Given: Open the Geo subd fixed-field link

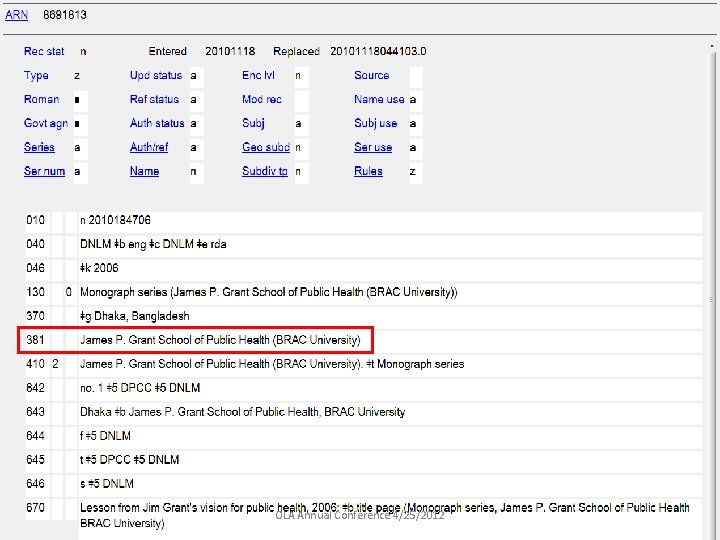Looking at the screenshot, I should 266,147.
